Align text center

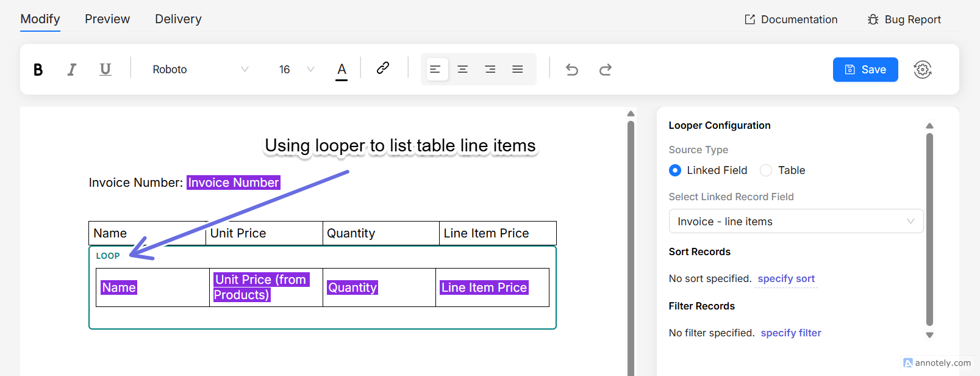(463, 69)
